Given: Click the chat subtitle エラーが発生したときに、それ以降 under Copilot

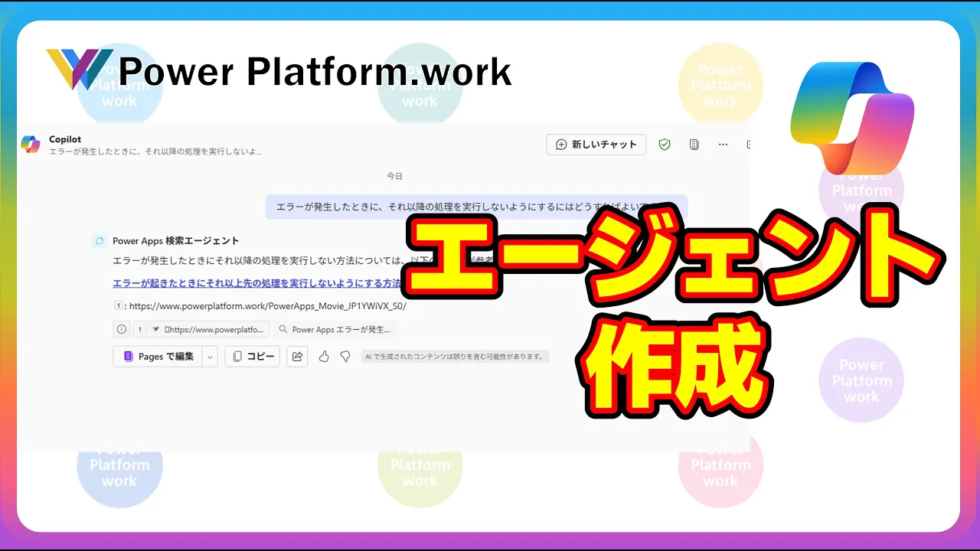Looking at the screenshot, I should pyautogui.click(x=155, y=152).
